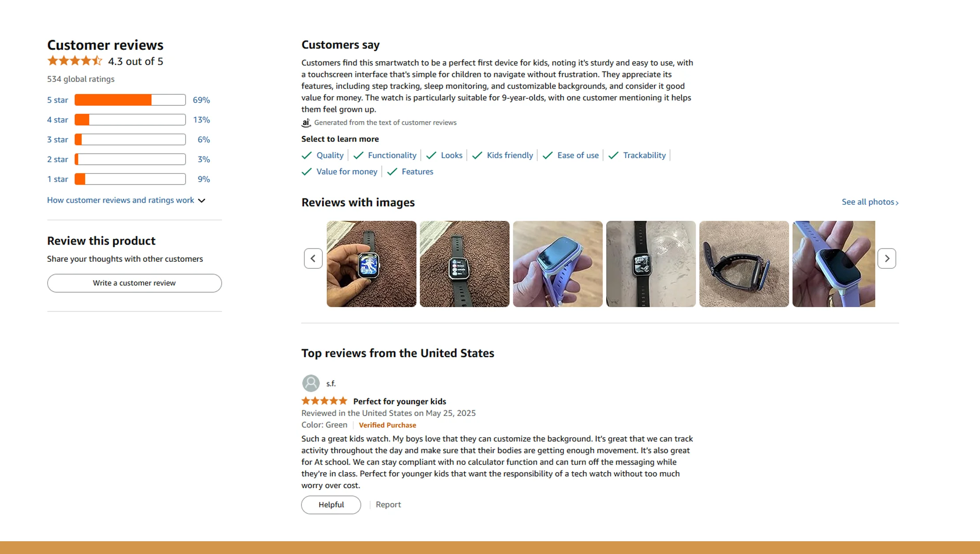Select the Kids friendly checkmark topic
The image size is (980, 554).
click(509, 155)
